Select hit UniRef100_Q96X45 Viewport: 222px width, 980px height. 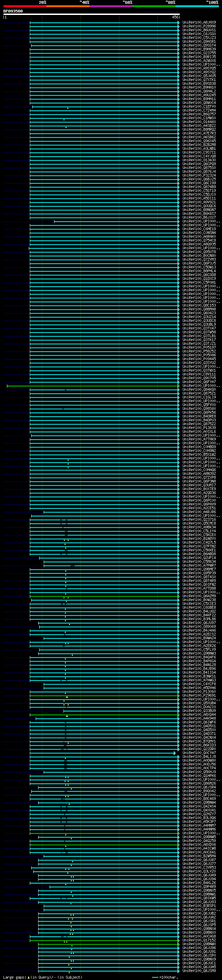click(x=199, y=141)
